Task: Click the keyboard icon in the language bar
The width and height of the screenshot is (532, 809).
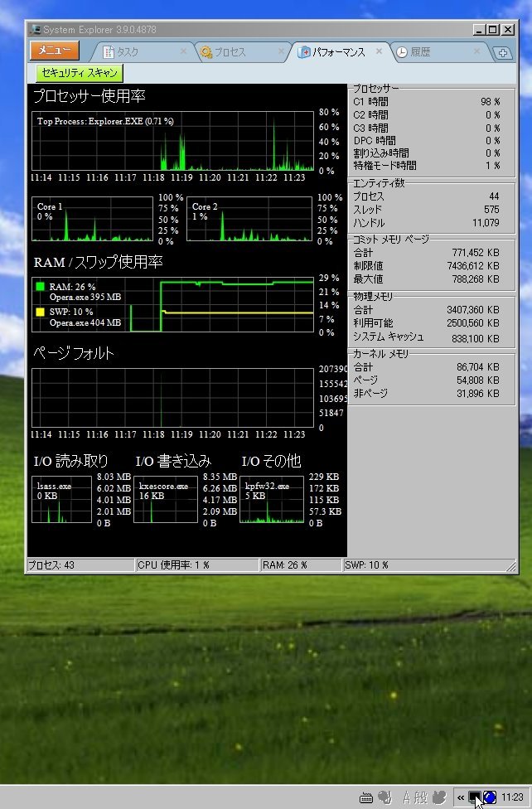Action: coord(366,797)
